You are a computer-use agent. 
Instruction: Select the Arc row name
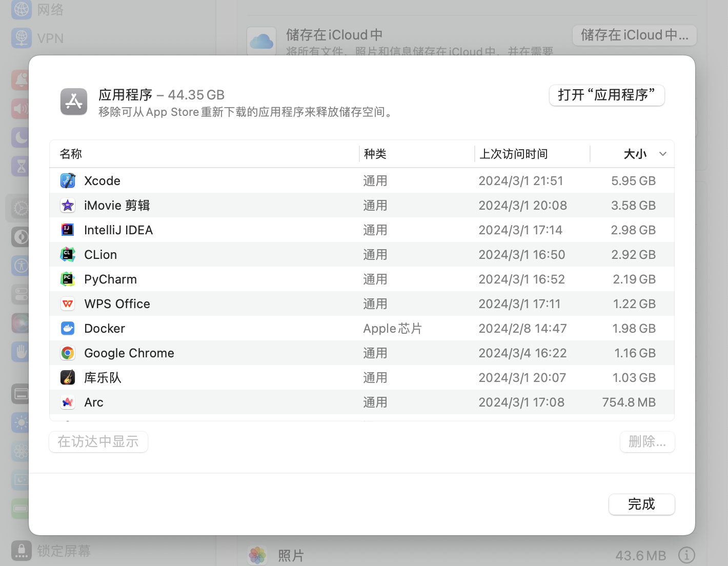tap(94, 402)
